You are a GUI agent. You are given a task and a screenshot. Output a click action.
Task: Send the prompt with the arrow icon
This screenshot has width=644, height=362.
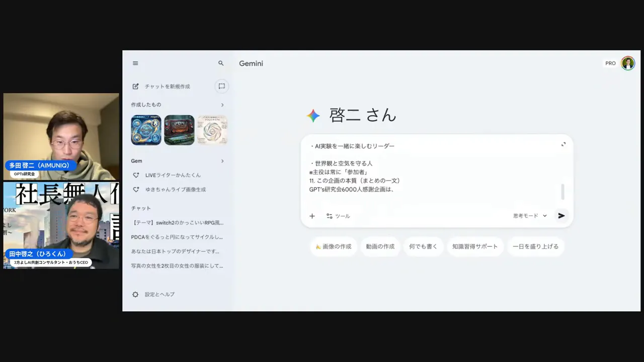(561, 216)
